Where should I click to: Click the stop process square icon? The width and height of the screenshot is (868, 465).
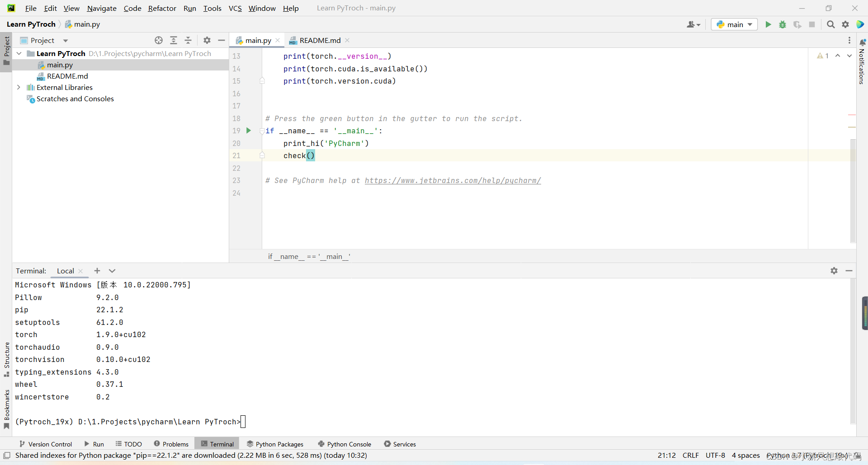click(812, 24)
